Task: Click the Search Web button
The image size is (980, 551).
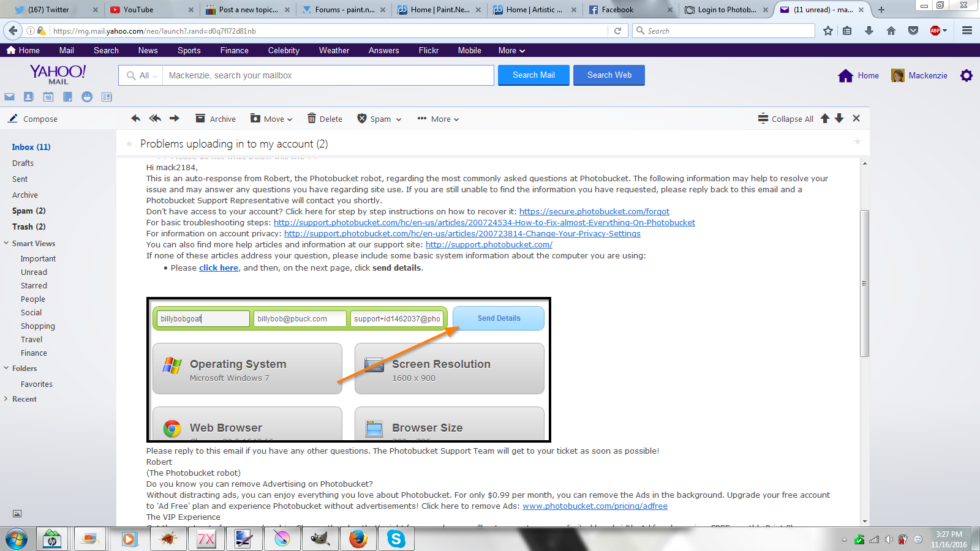Action: (x=609, y=75)
